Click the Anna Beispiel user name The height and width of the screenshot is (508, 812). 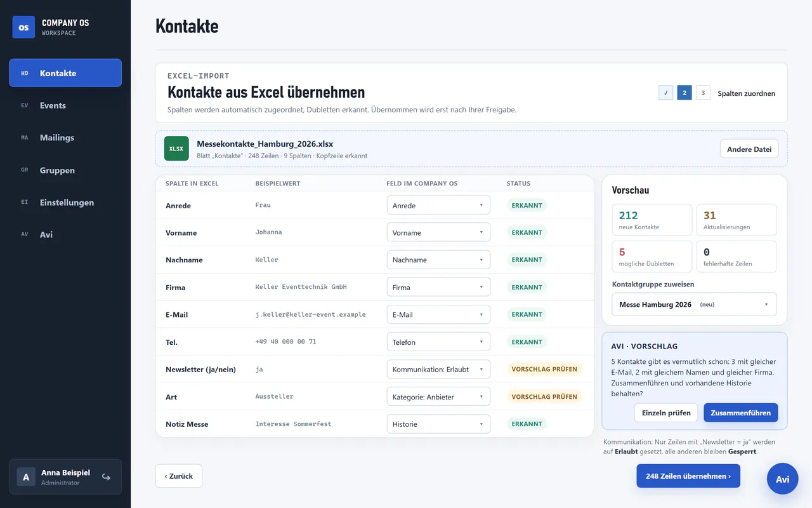(x=65, y=472)
